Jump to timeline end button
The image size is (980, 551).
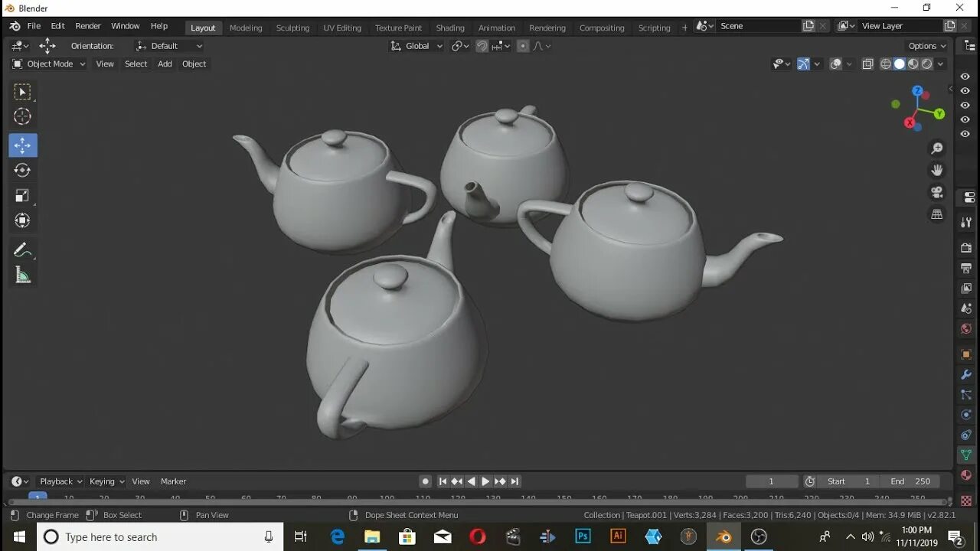pyautogui.click(x=514, y=481)
